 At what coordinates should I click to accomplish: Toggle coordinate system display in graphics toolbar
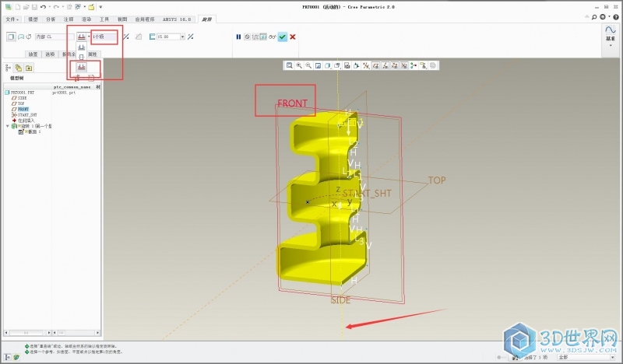tap(404, 65)
